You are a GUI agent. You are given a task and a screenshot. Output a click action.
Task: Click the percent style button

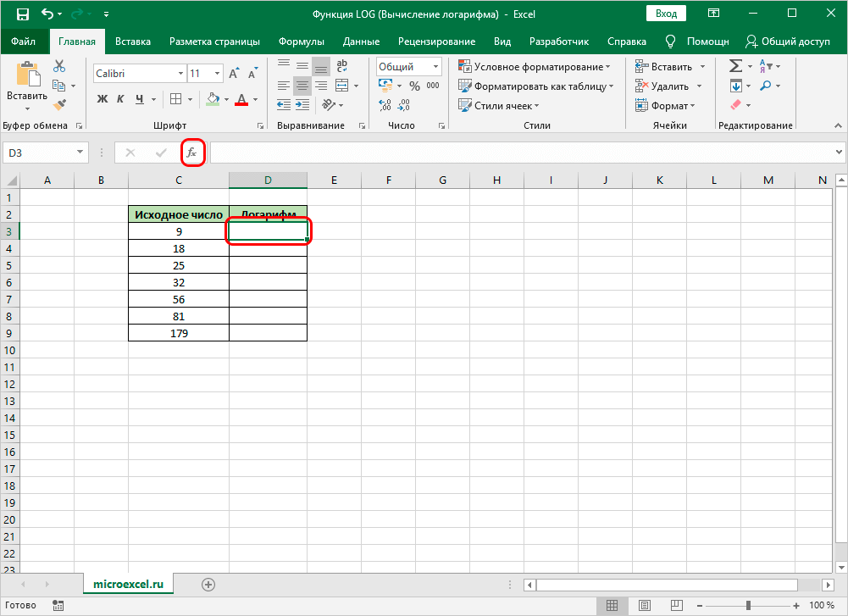[x=414, y=86]
